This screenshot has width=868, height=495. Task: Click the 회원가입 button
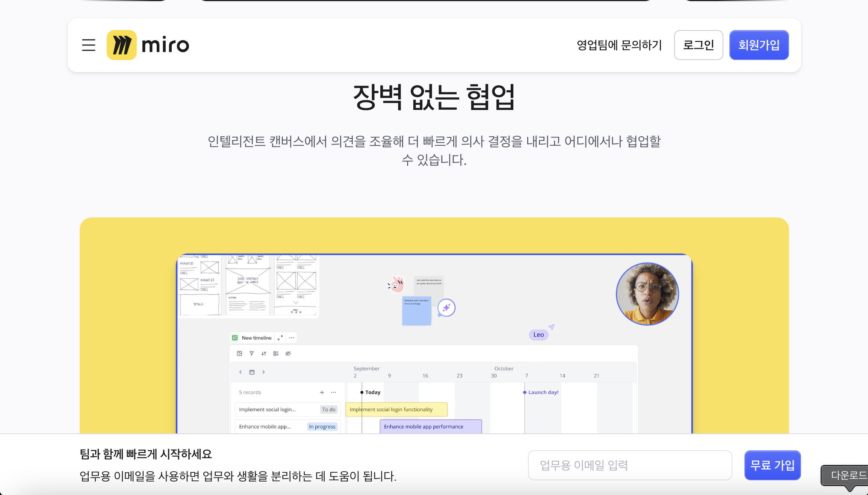click(x=759, y=45)
